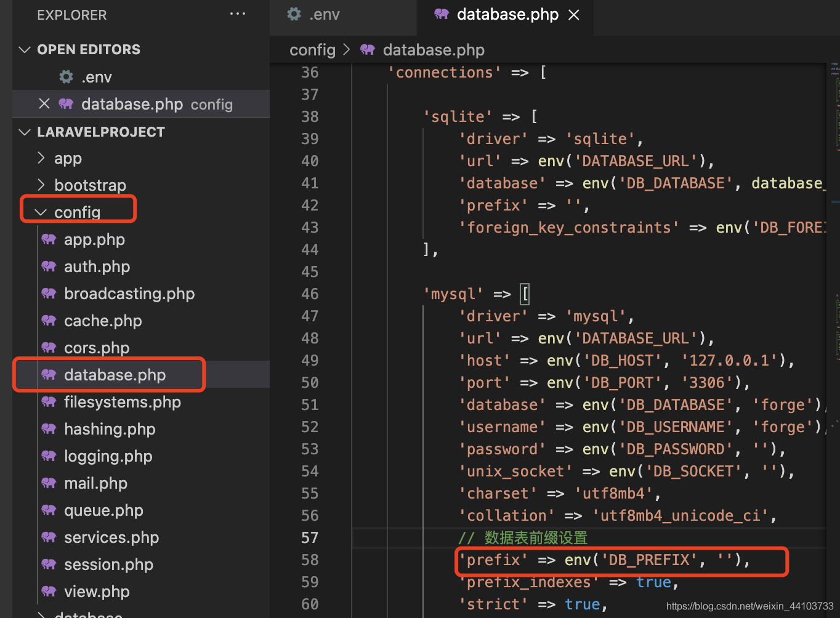Image resolution: width=840 pixels, height=618 pixels.
Task: Click 'DB_PASSWORD' in the code
Action: click(676, 449)
